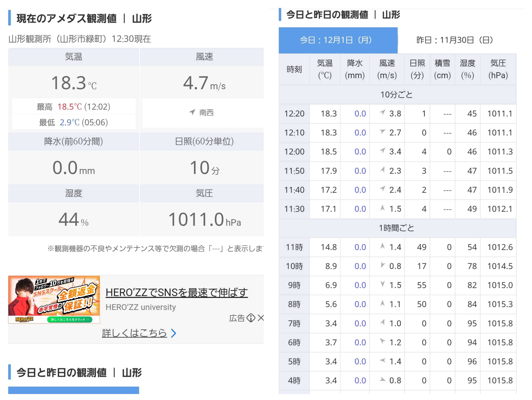Viewport: 532px width, 400px height.
Task: Click the wind arrow in the 12:10 row
Action: pos(382,131)
